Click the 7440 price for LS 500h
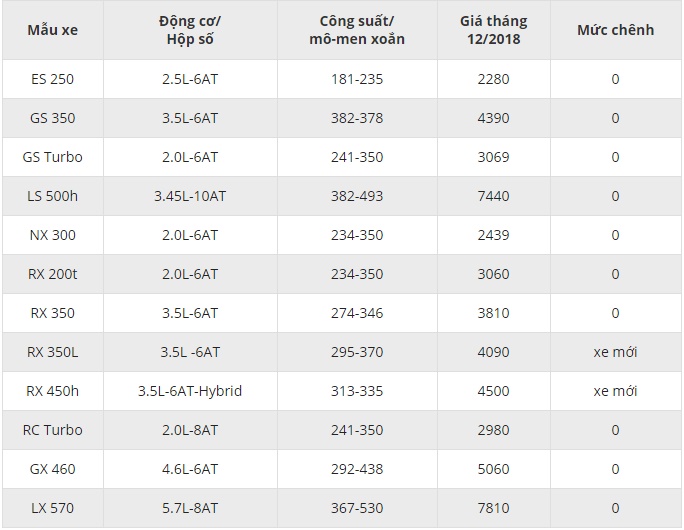The image size is (684, 530). (x=493, y=196)
